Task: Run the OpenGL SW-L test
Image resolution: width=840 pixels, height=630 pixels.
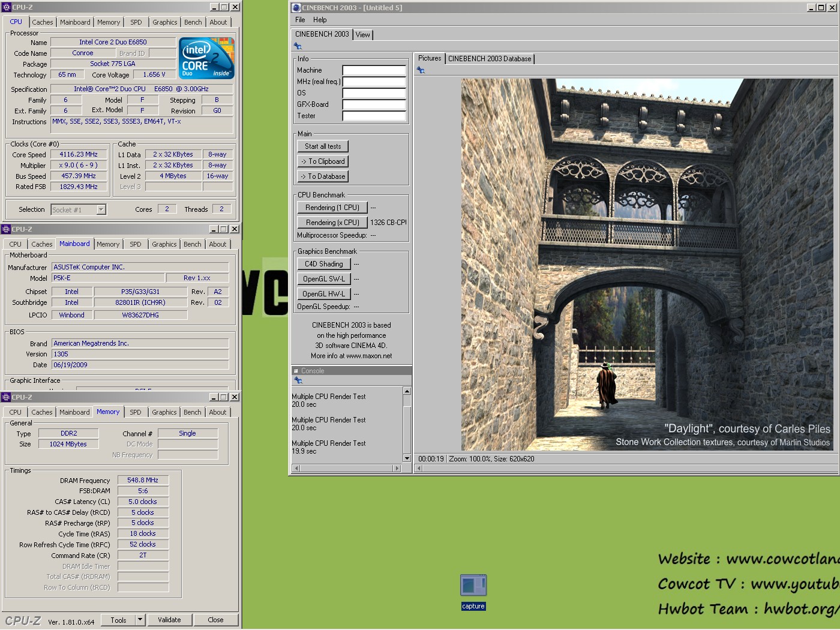Action: [324, 279]
